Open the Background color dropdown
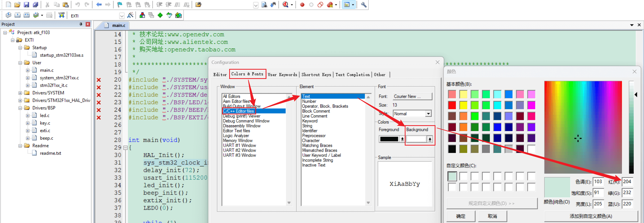Image resolution: width=644 pixels, height=223 pixels. (430, 139)
